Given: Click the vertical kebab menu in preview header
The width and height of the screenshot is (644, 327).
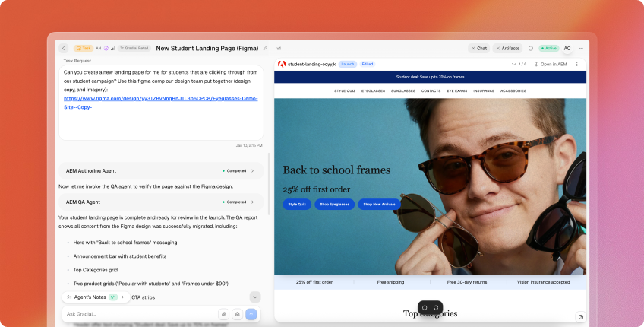Looking at the screenshot, I should click(577, 65).
